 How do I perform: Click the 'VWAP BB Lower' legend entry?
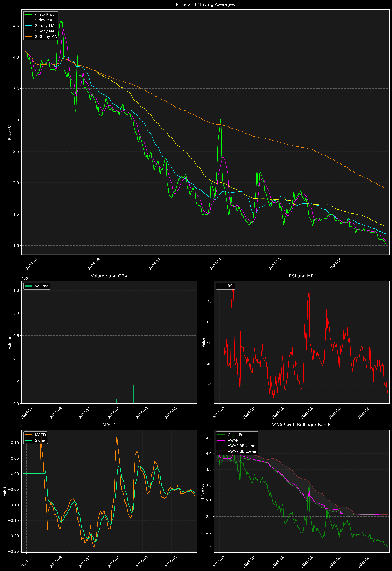[242, 451]
